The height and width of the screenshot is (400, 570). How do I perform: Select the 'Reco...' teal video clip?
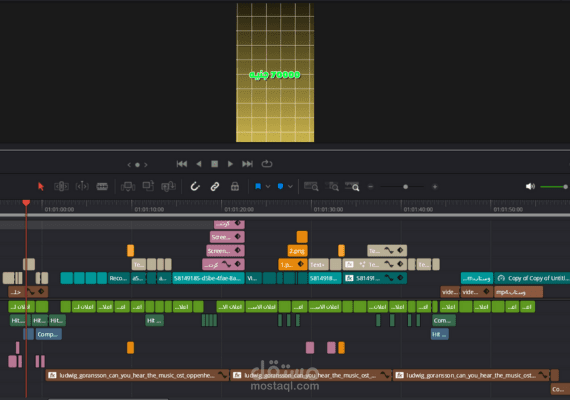coord(119,278)
